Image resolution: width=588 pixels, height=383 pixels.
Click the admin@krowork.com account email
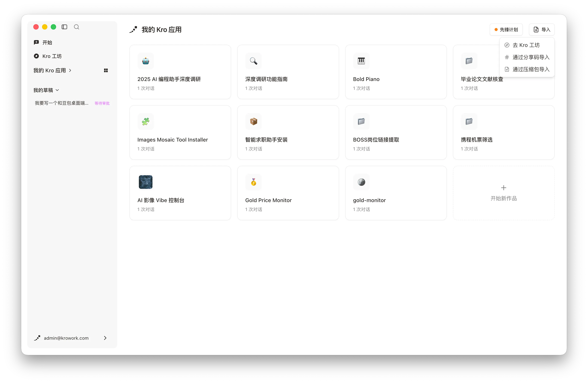66,338
